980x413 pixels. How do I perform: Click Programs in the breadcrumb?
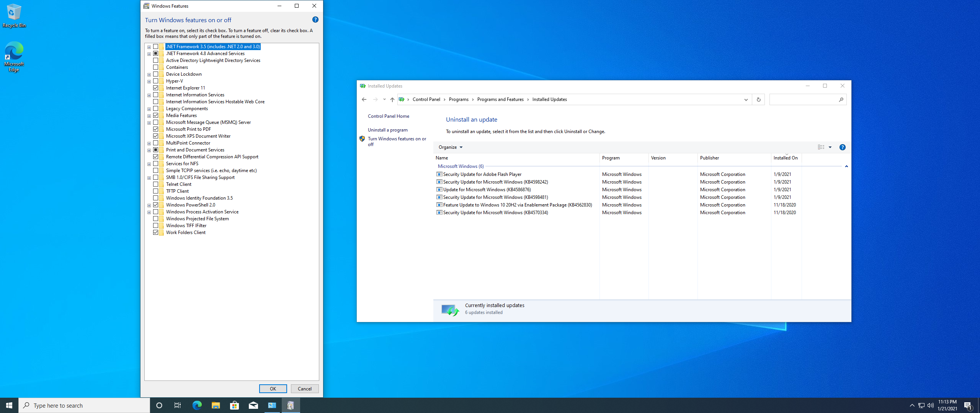(458, 99)
